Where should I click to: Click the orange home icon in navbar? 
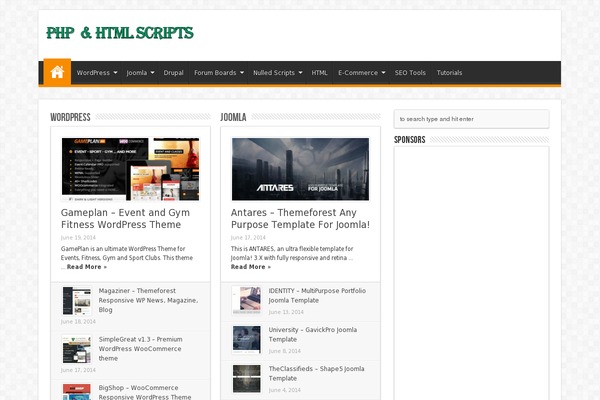57,72
